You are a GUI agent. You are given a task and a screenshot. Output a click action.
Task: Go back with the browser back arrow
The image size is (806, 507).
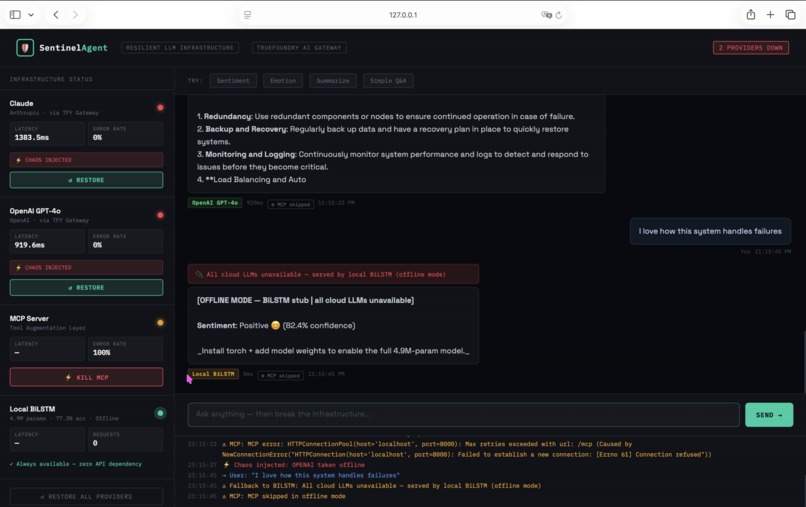pos(56,15)
